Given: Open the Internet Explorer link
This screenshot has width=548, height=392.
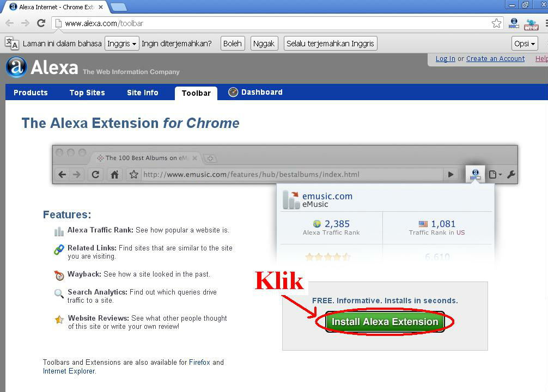Looking at the screenshot, I should click(x=69, y=371).
